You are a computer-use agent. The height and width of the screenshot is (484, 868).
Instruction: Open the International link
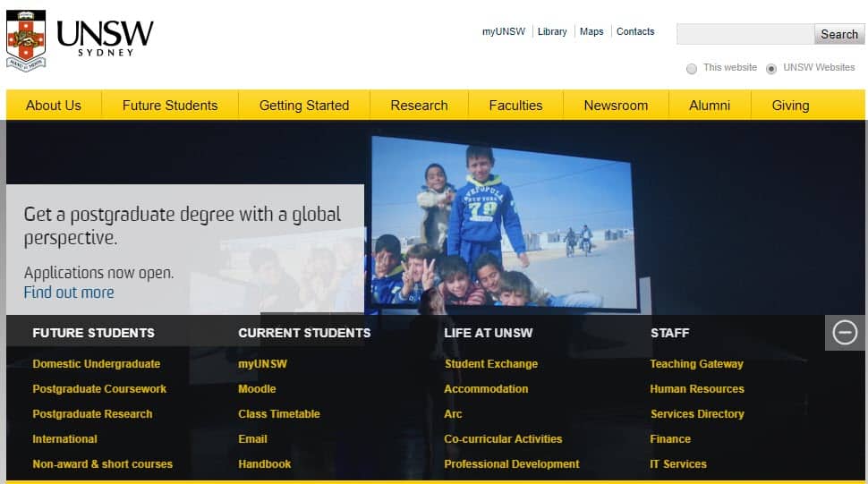click(x=64, y=439)
